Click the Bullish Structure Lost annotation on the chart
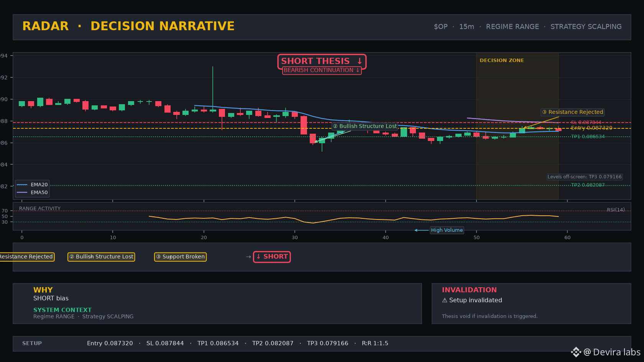This screenshot has height=362, width=644. pos(365,126)
